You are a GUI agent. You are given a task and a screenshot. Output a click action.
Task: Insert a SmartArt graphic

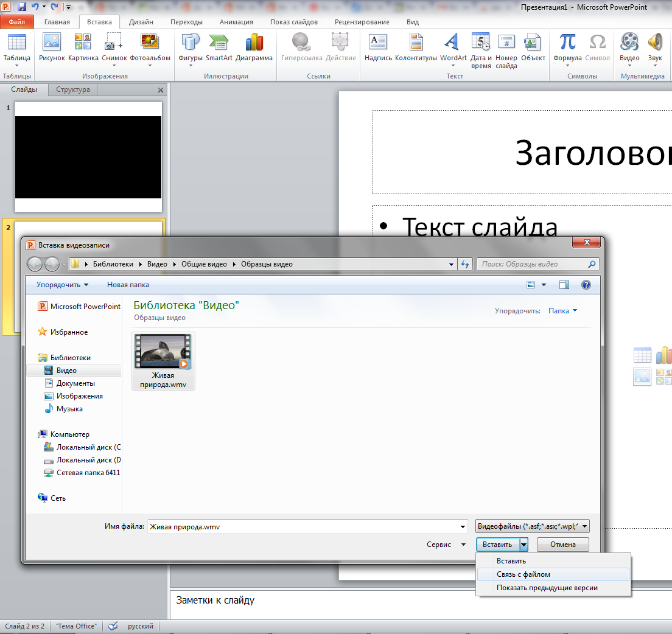(x=219, y=47)
